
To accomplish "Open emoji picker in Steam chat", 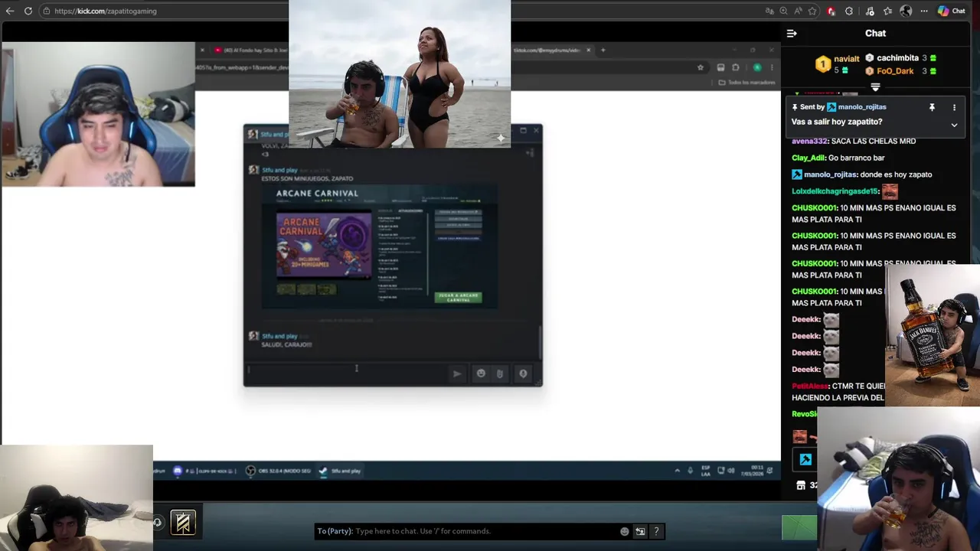I will point(481,373).
